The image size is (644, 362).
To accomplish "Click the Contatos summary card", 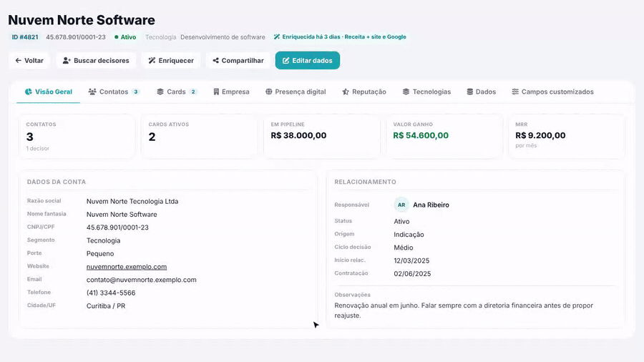I will tap(77, 137).
